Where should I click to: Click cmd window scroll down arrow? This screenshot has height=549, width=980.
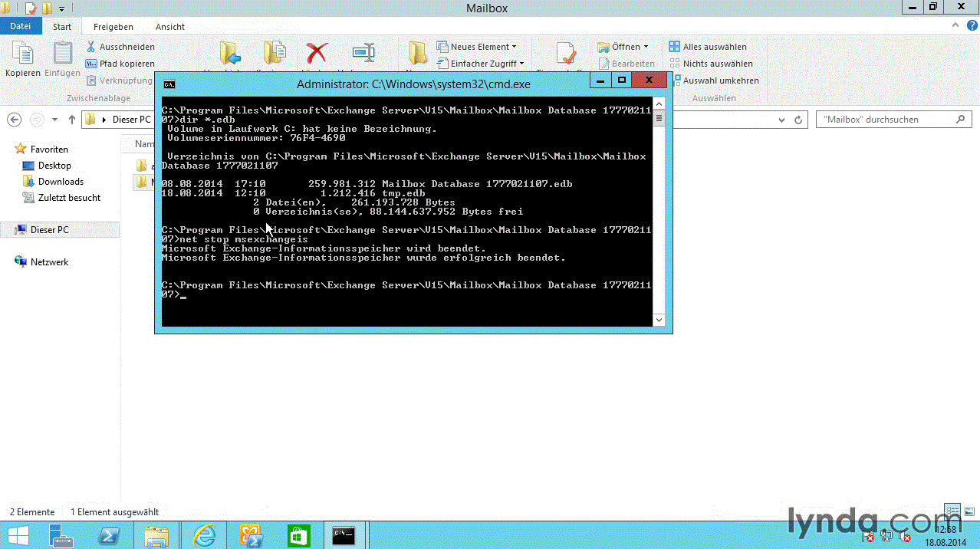[x=659, y=320]
